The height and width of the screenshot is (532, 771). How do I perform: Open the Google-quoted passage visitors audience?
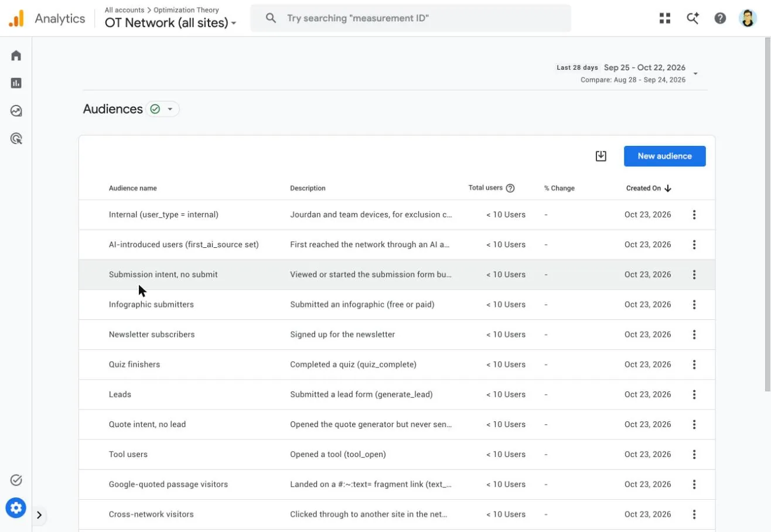click(x=168, y=485)
